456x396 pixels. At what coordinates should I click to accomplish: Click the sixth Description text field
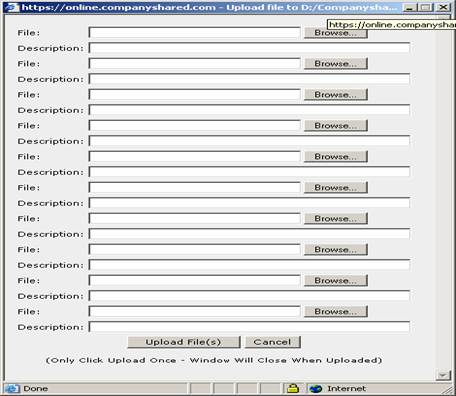[x=249, y=203]
